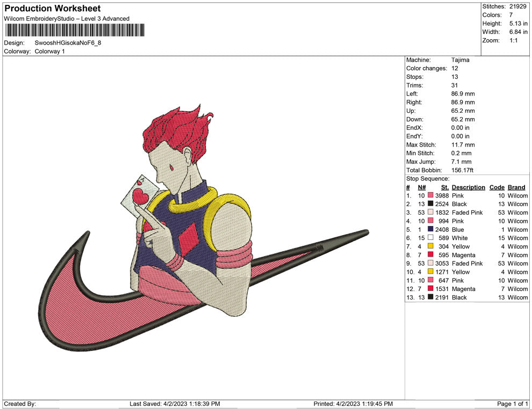This screenshot has height=409, width=532.
Task: Click the Yellow swatch in stop row 7
Action: tap(430, 246)
